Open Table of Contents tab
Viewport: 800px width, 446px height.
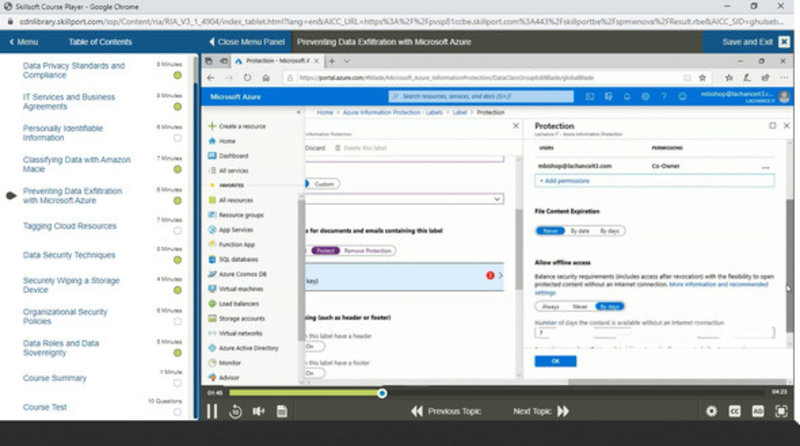100,42
